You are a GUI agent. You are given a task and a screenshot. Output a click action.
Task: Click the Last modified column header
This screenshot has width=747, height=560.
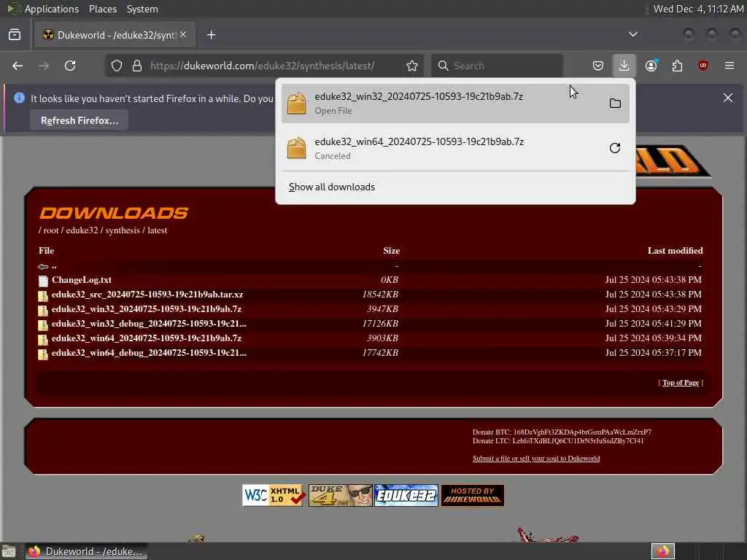click(675, 251)
